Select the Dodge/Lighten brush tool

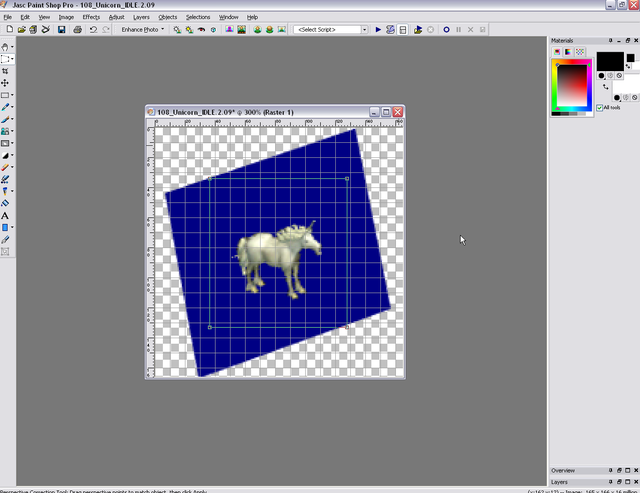(5, 155)
